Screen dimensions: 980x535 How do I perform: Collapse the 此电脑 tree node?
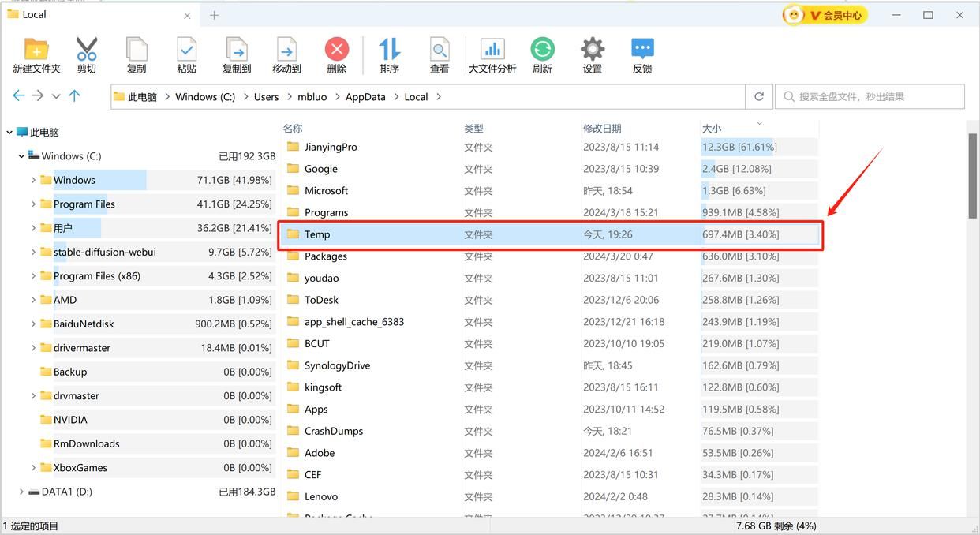(9, 133)
